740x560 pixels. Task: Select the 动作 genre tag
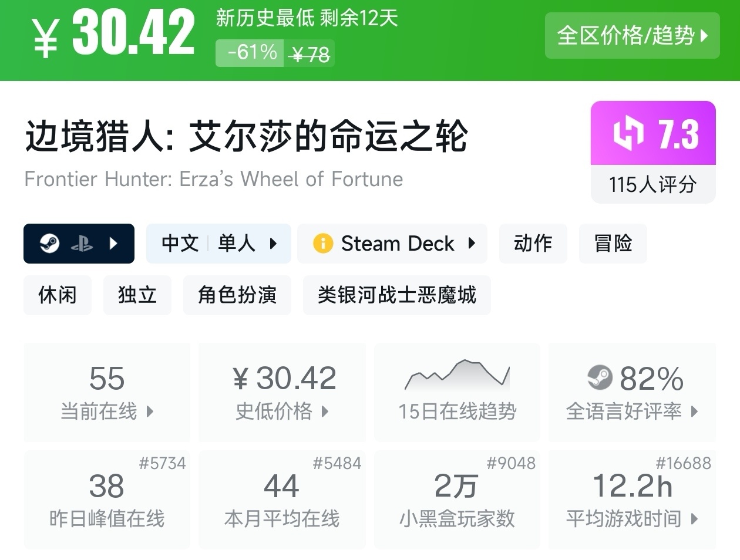click(x=533, y=243)
